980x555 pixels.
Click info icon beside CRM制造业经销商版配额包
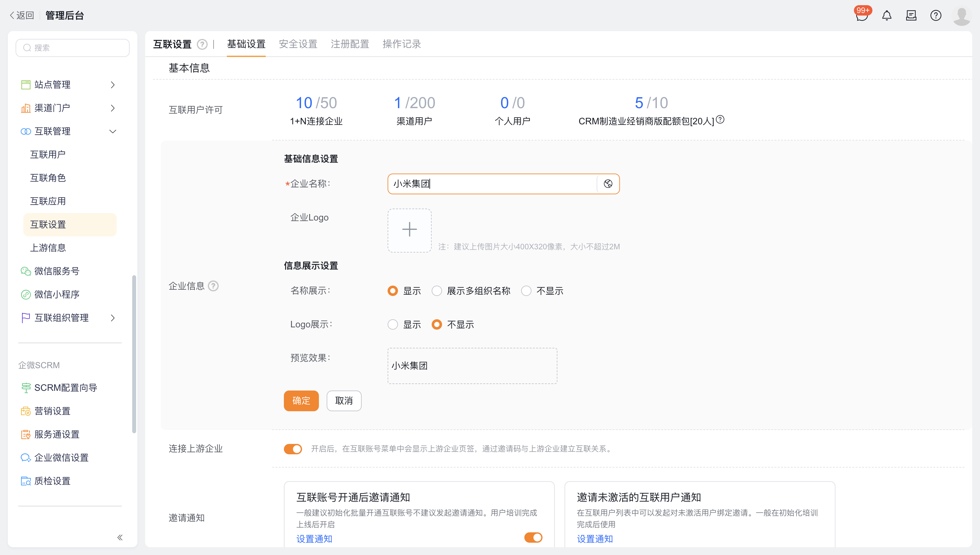(x=720, y=120)
